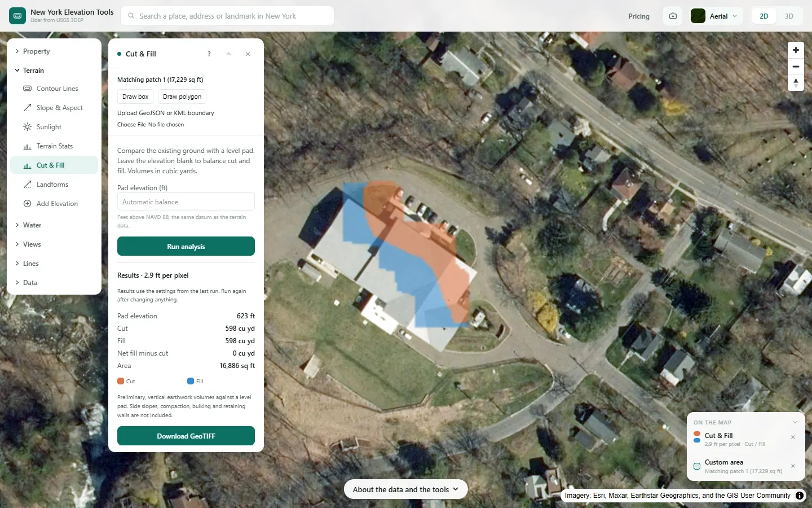Close the Cut & Fill panel

pyautogui.click(x=248, y=54)
